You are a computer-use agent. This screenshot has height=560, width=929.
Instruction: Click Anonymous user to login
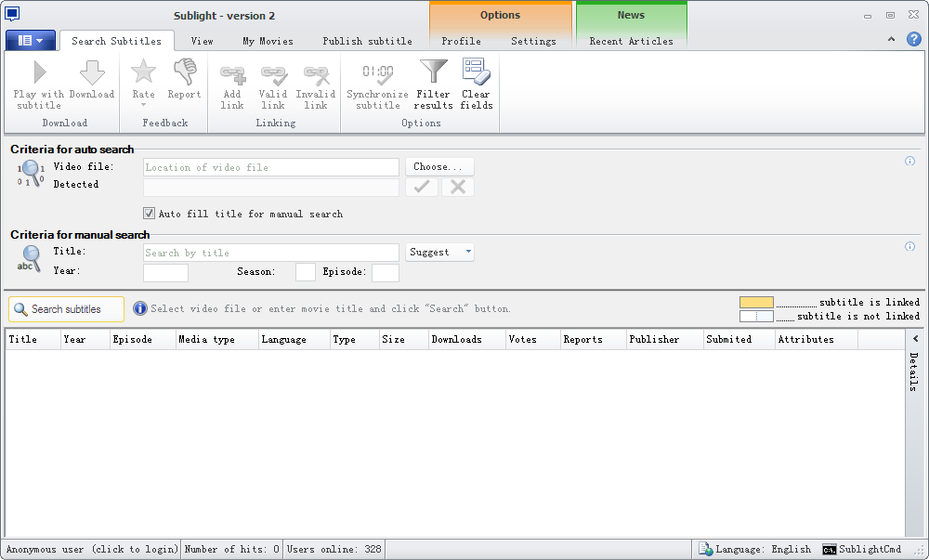click(92, 550)
